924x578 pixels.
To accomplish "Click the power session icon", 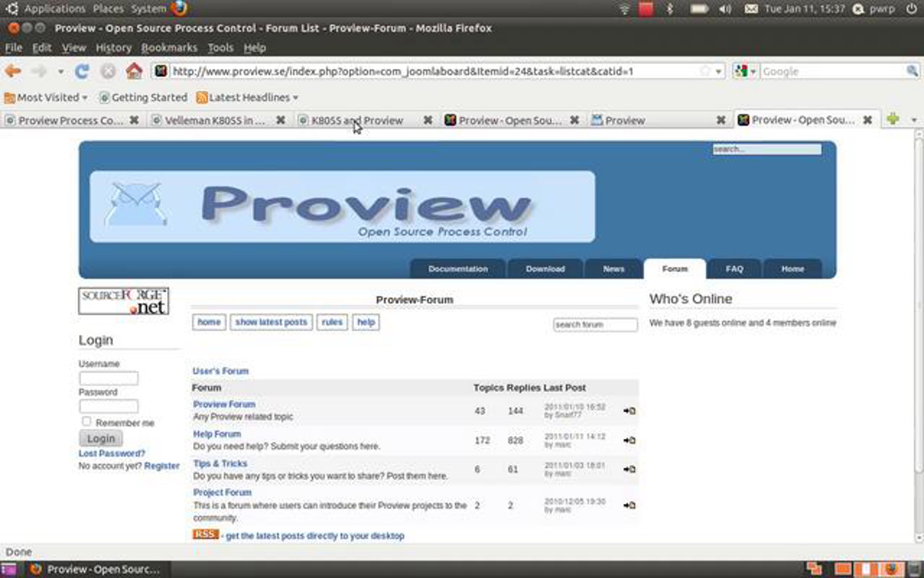I will coord(911,8).
